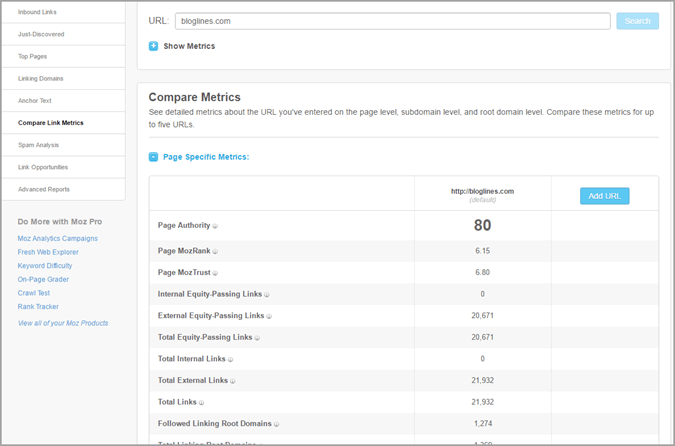675x446 pixels.
Task: Click info icon beside Total Internal Links
Action: pos(230,359)
